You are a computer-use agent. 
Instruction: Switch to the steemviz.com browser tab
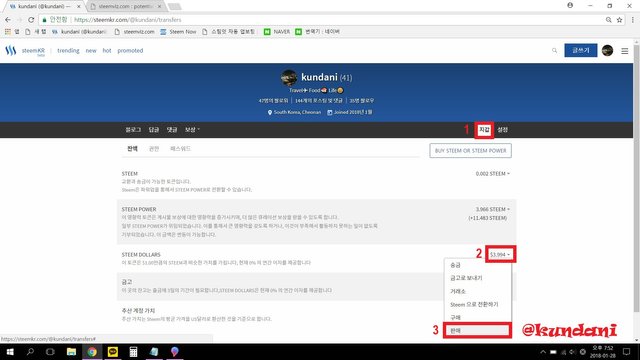click(x=125, y=7)
